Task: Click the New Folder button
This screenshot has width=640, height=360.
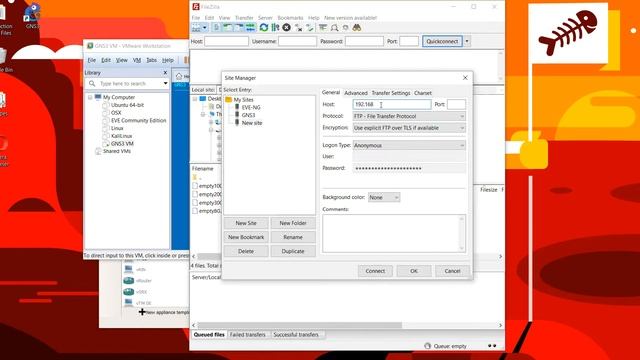Action: (293, 223)
